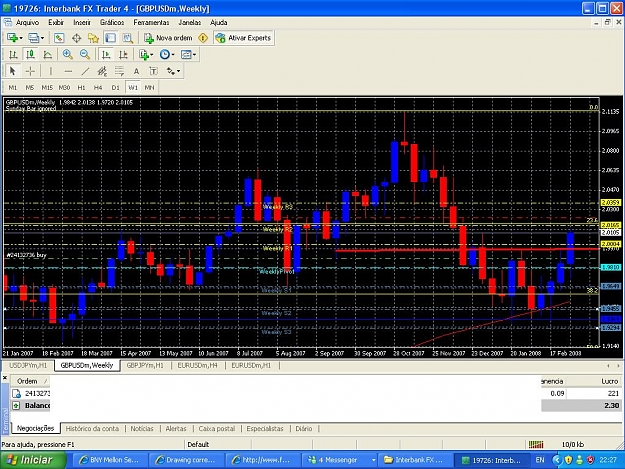The height and width of the screenshot is (469, 625).
Task: Open the Ferramentas menu
Action: (x=151, y=22)
